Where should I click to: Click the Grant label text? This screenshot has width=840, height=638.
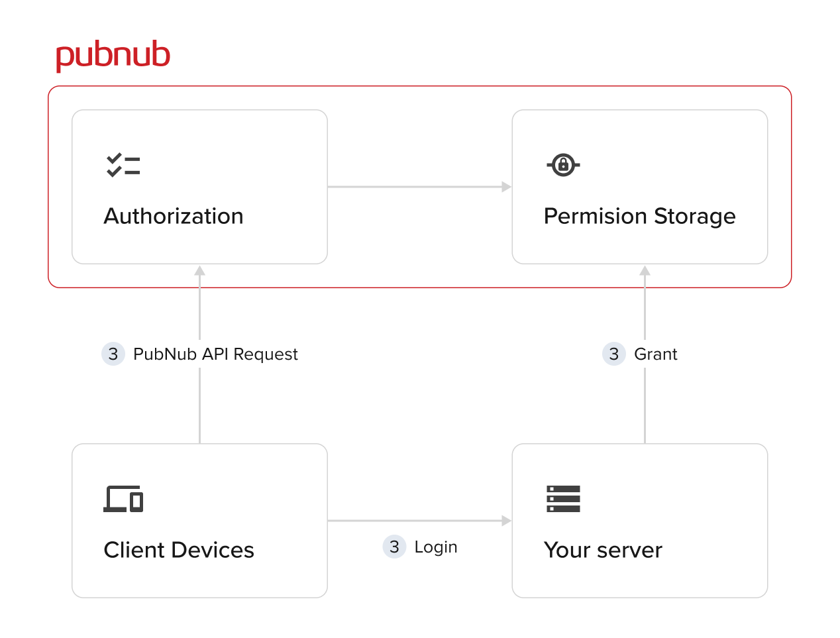click(655, 354)
